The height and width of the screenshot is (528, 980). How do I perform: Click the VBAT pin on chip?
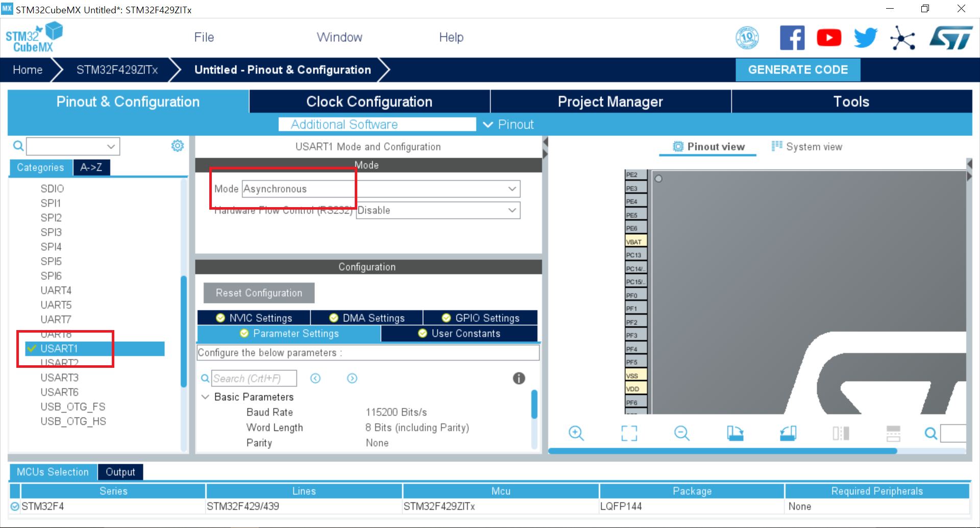[636, 241]
